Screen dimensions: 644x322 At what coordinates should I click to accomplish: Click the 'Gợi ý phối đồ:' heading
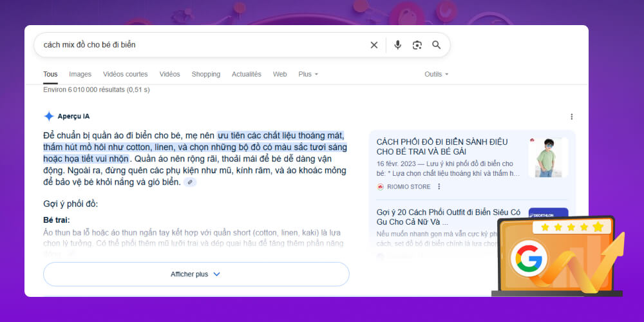[71, 204]
